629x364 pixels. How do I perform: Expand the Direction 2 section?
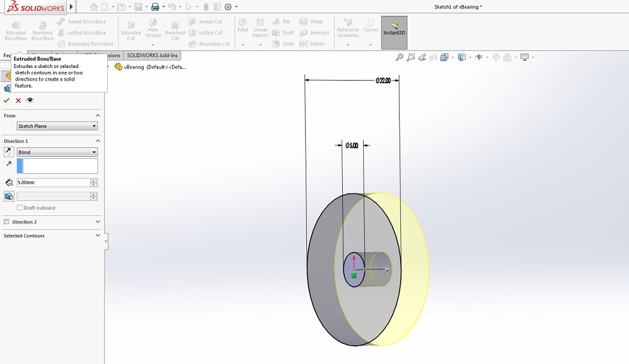[98, 222]
